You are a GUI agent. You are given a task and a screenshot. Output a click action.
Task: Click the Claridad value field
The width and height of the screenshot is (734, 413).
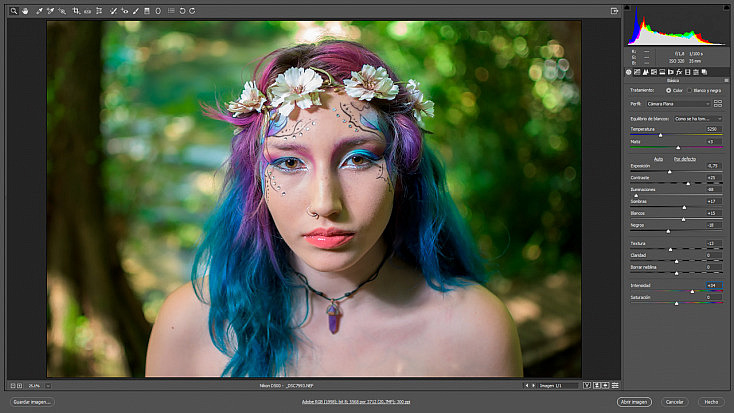(713, 255)
